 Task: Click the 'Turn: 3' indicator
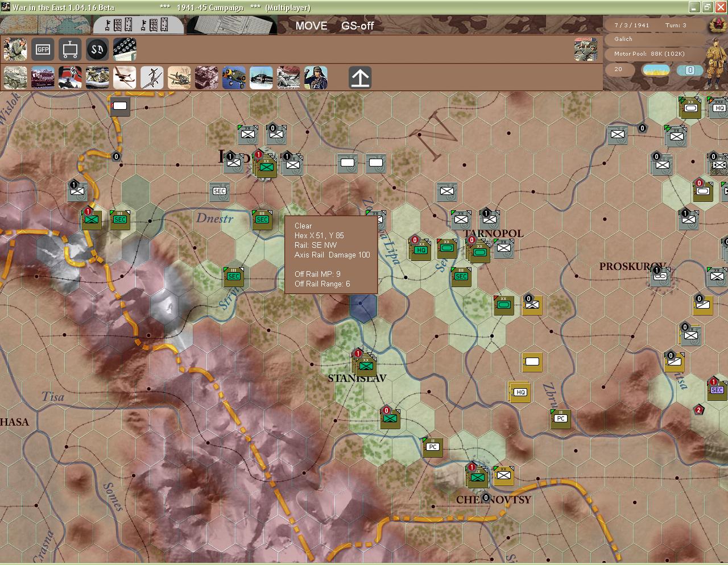tap(676, 26)
